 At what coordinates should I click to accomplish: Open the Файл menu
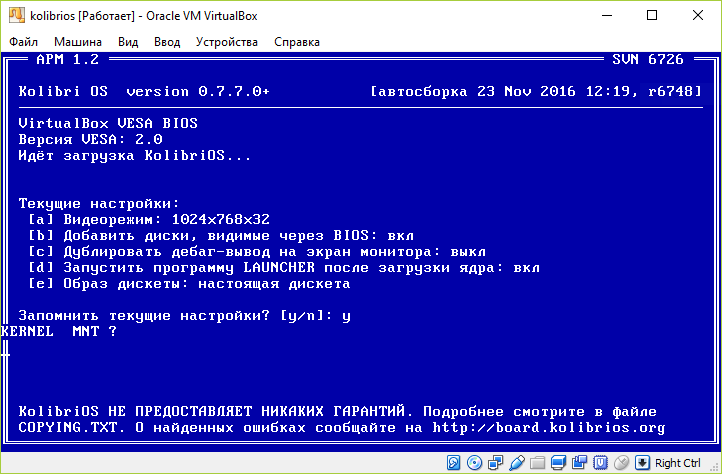coord(24,42)
